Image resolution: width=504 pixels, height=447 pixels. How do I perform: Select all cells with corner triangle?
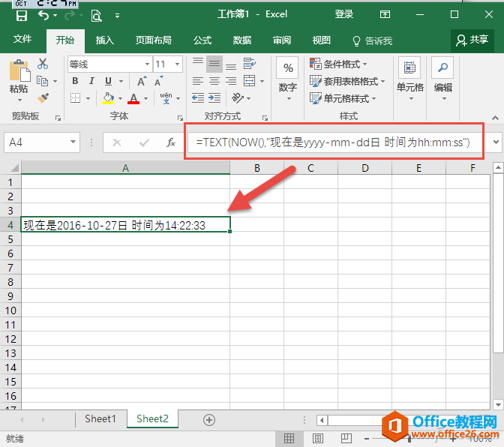(x=14, y=168)
